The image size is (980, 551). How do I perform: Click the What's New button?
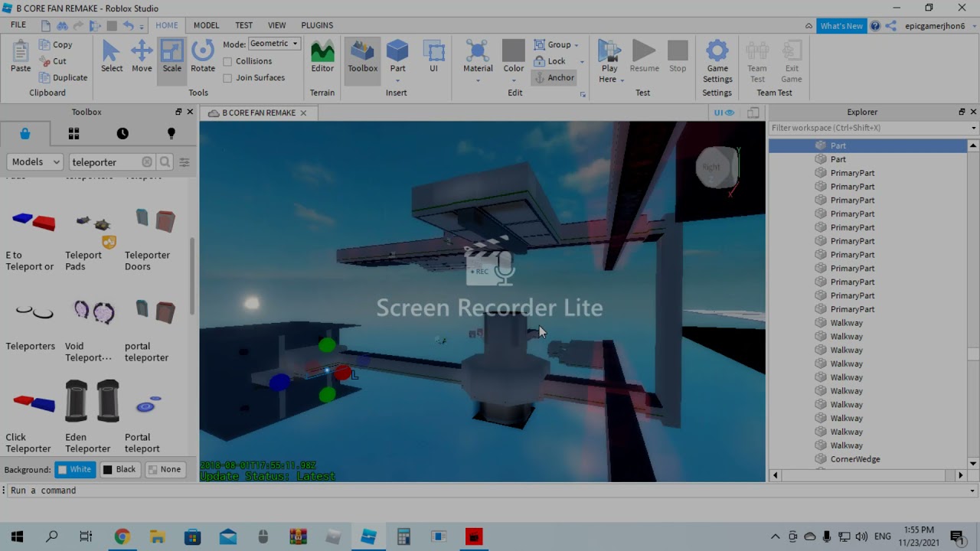coord(841,26)
